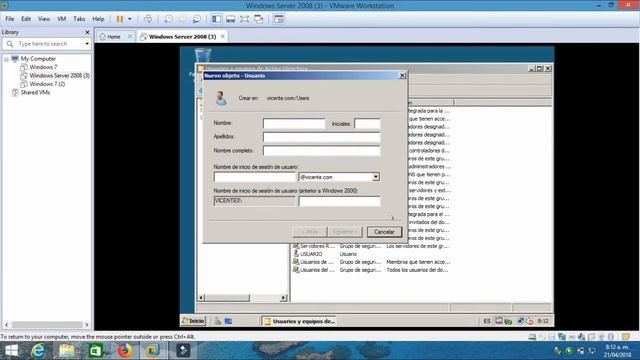The image size is (640, 360).
Task: Click library scrollbar left arrow
Action: tap(7, 325)
